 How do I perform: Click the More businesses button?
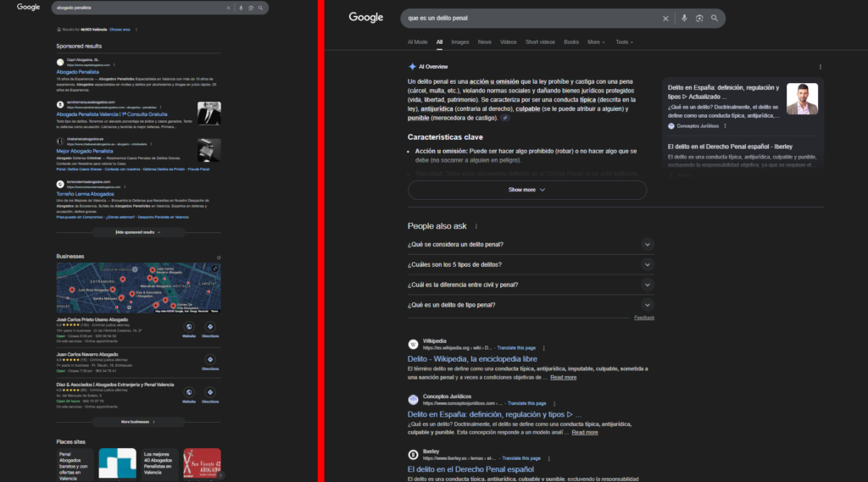(138, 421)
